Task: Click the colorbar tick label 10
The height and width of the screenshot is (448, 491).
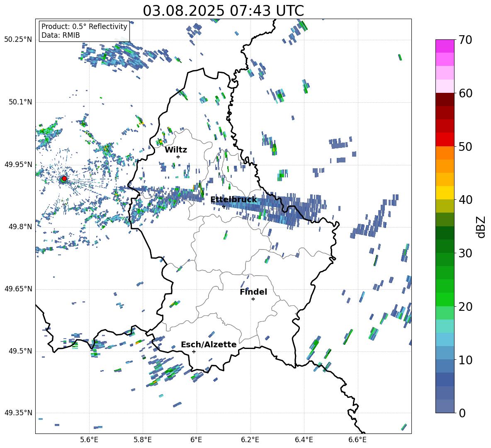Action: coord(465,360)
